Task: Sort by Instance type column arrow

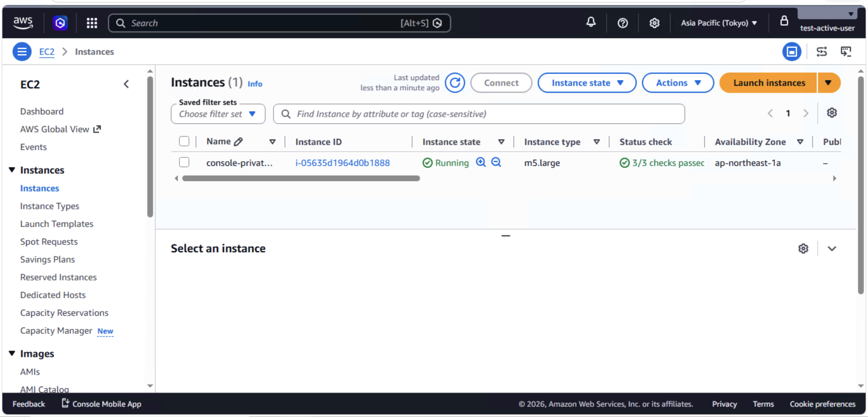Action: 596,142
